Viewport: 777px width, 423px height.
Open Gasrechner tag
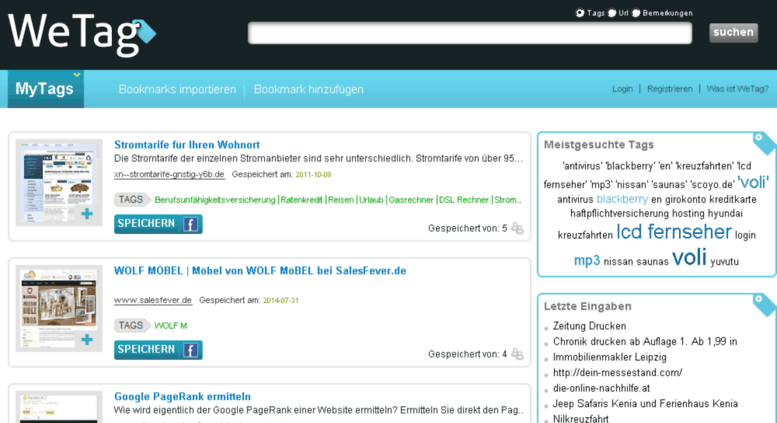[411, 200]
